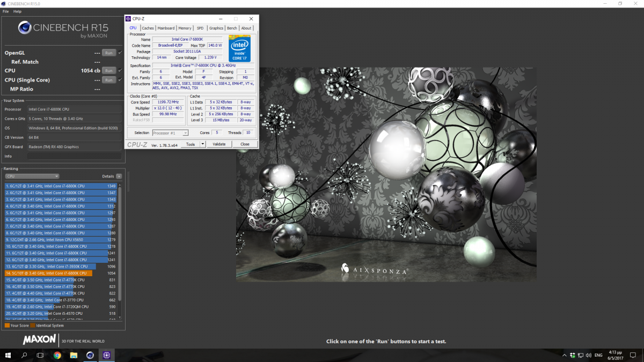644x362 pixels.
Task: Switch to the About tab in CPU-Z
Action: click(246, 28)
